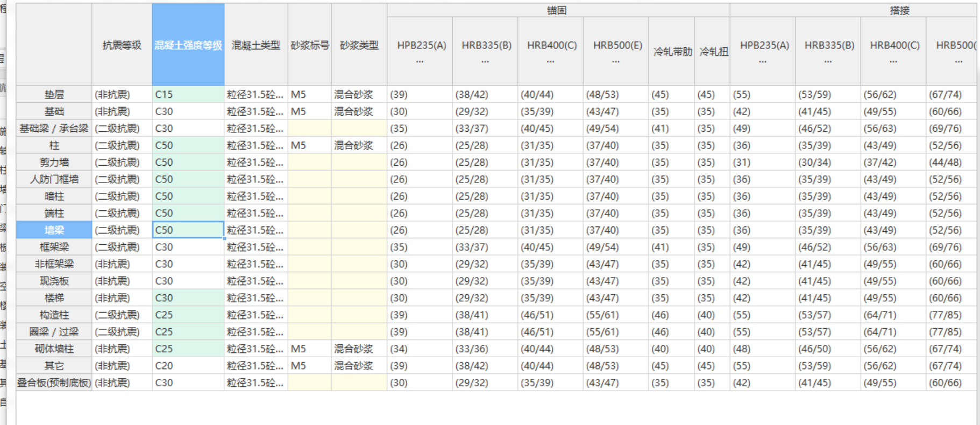Click the 冷轧扭 column header
Screen dimensions: 980x425
coord(713,52)
